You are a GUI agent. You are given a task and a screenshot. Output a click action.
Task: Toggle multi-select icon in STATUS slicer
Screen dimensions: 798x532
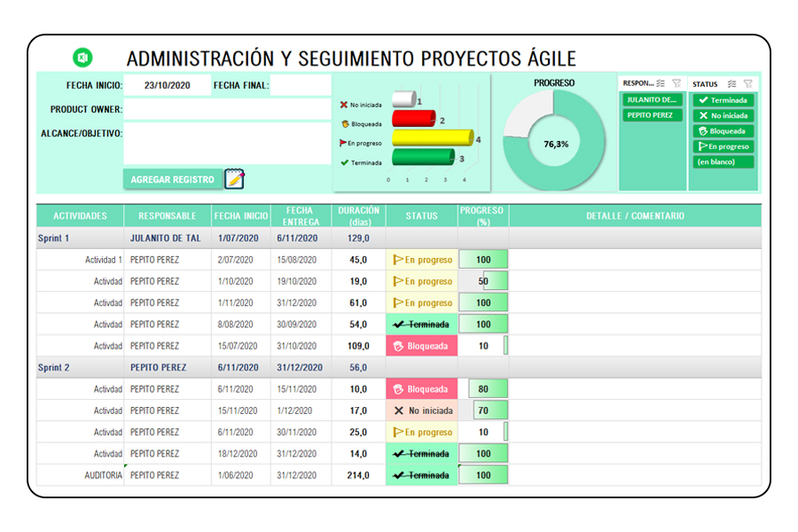(731, 84)
